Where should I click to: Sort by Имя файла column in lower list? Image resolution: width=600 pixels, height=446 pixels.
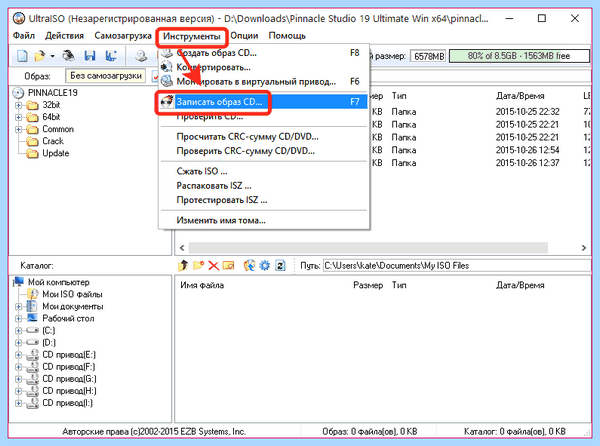point(202,285)
